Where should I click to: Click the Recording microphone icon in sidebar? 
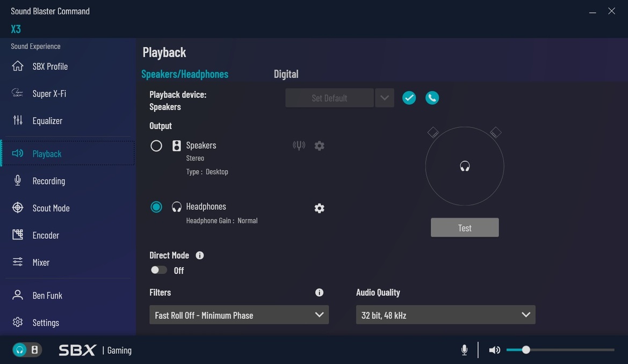[18, 180]
